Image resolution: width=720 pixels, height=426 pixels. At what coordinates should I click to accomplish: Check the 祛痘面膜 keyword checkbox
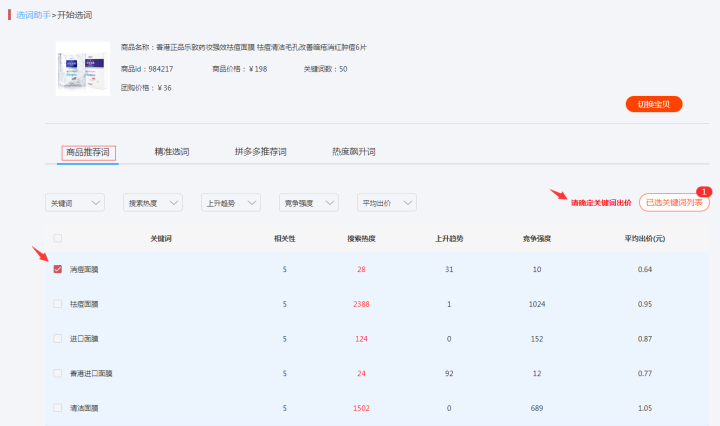58,303
